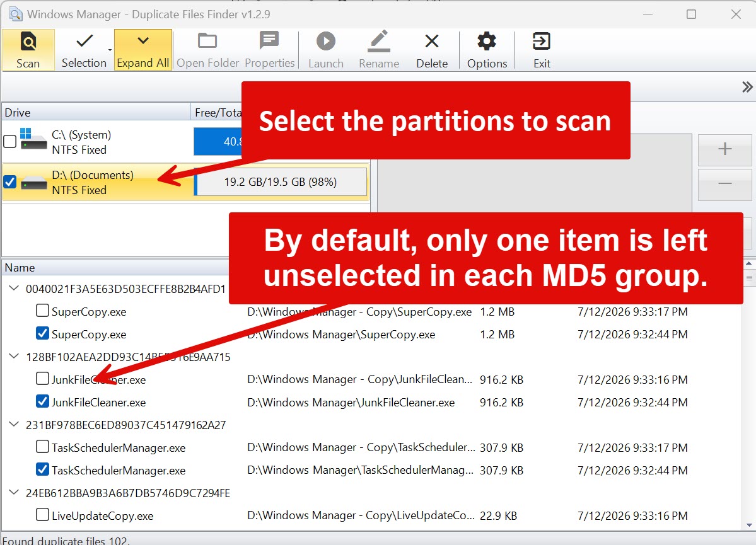Click the Exit toolbar icon
Image resolution: width=756 pixels, height=545 pixels.
coord(542,50)
